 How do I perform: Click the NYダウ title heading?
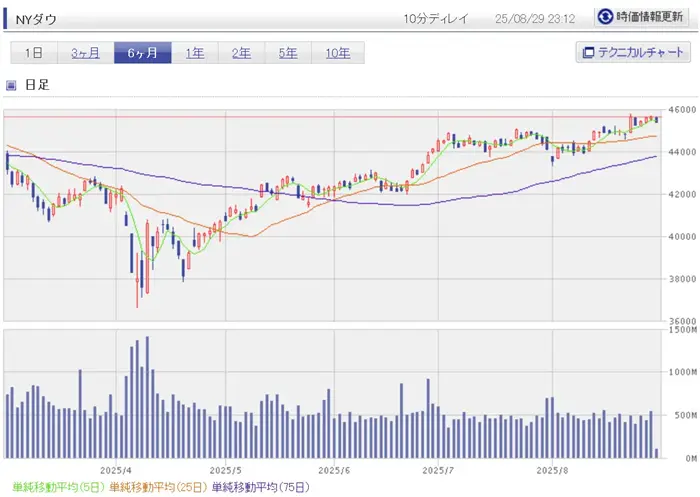pyautogui.click(x=36, y=20)
